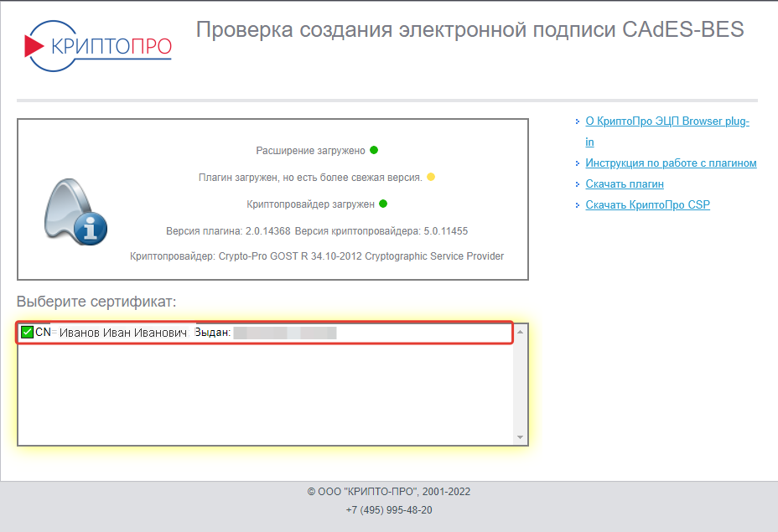The height and width of the screenshot is (532, 778).
Task: Click the Плагин загружен newer version message
Action: point(310,177)
